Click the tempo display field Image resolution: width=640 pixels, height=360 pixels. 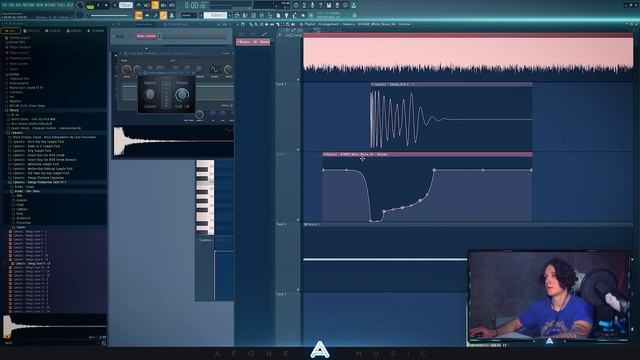click(x=126, y=6)
